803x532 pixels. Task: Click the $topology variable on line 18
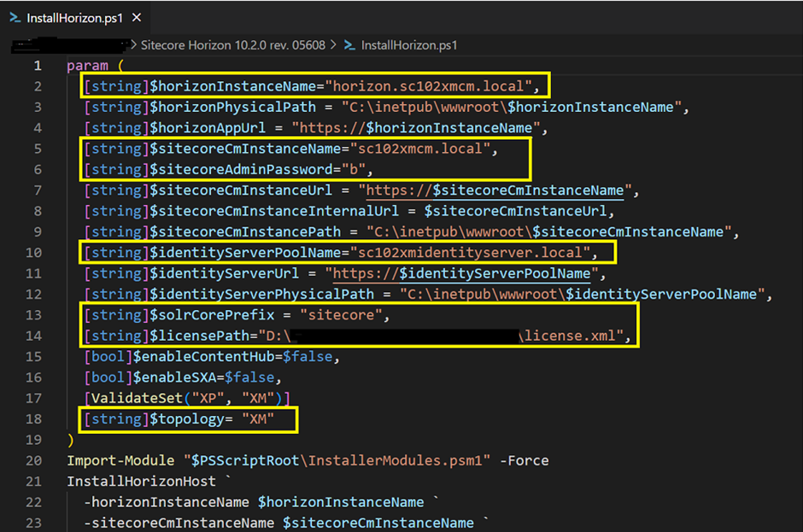[x=186, y=418]
